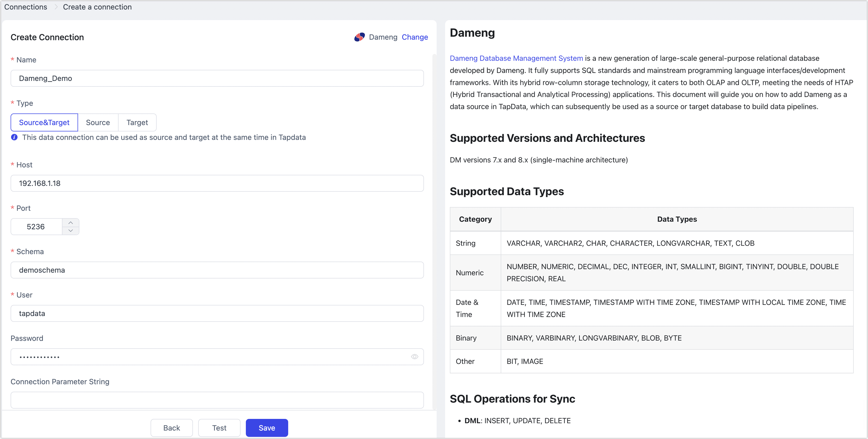This screenshot has width=868, height=439.
Task: Choose Target as connection type
Action: pyautogui.click(x=137, y=122)
